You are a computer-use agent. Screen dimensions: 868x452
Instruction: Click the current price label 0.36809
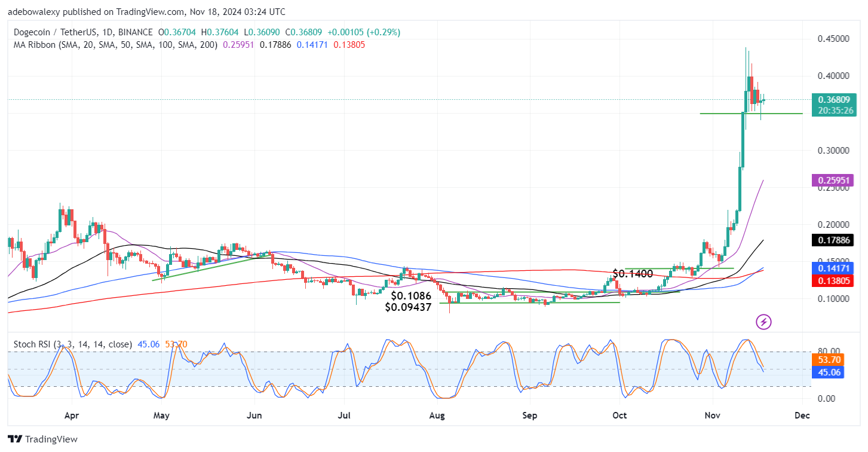(x=835, y=100)
